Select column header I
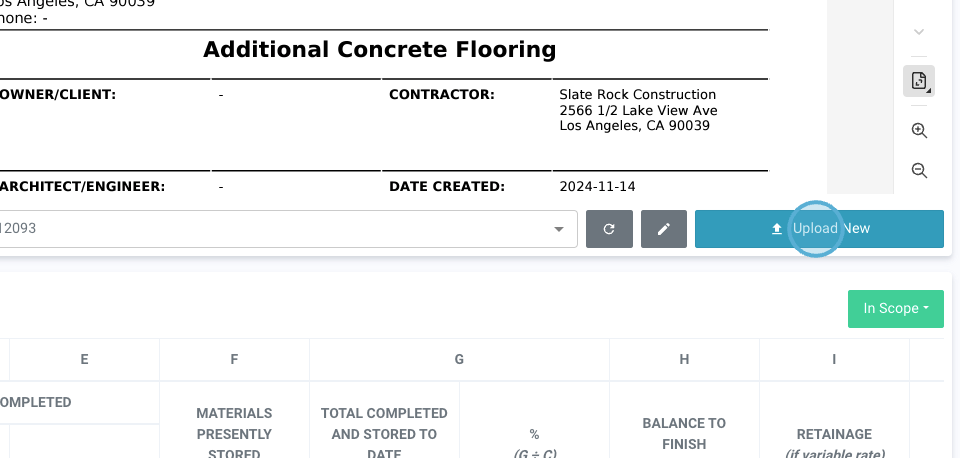The image size is (960, 458). point(834,360)
